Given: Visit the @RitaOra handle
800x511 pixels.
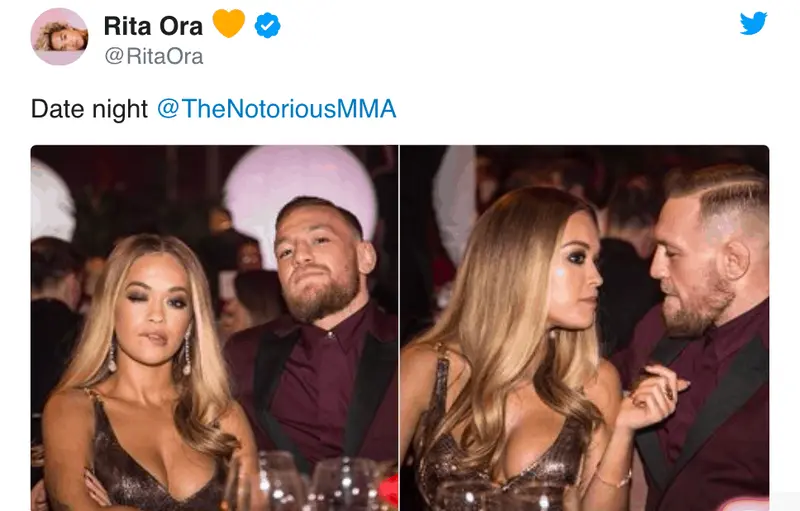Looking at the screenshot, I should 154,56.
